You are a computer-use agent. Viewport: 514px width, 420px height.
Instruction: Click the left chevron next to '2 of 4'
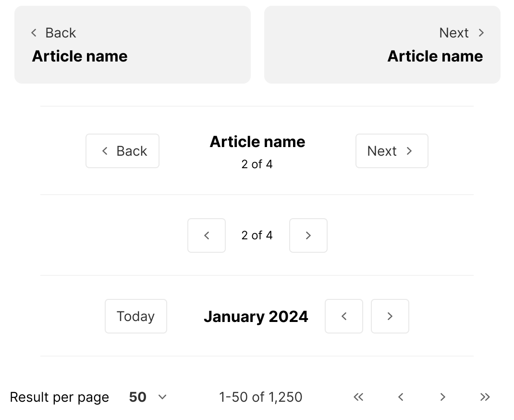pyautogui.click(x=207, y=235)
